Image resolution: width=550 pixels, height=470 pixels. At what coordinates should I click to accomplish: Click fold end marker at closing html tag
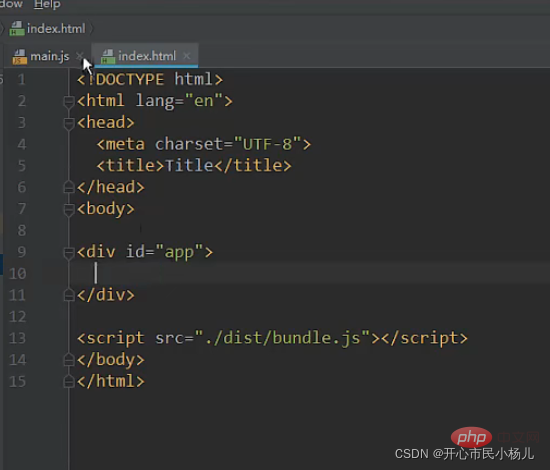point(69,382)
